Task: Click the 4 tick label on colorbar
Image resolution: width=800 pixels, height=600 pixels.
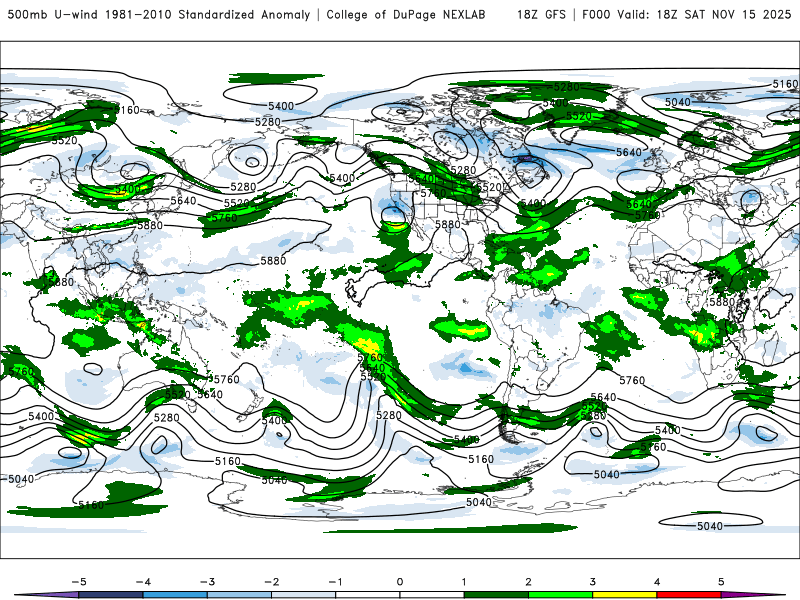Action: (657, 582)
